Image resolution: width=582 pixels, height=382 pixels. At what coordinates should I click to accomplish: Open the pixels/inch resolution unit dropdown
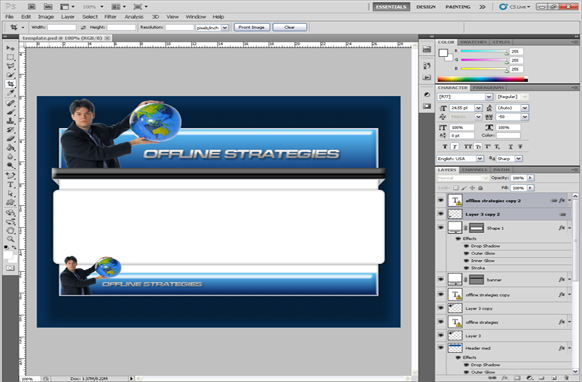(x=225, y=27)
